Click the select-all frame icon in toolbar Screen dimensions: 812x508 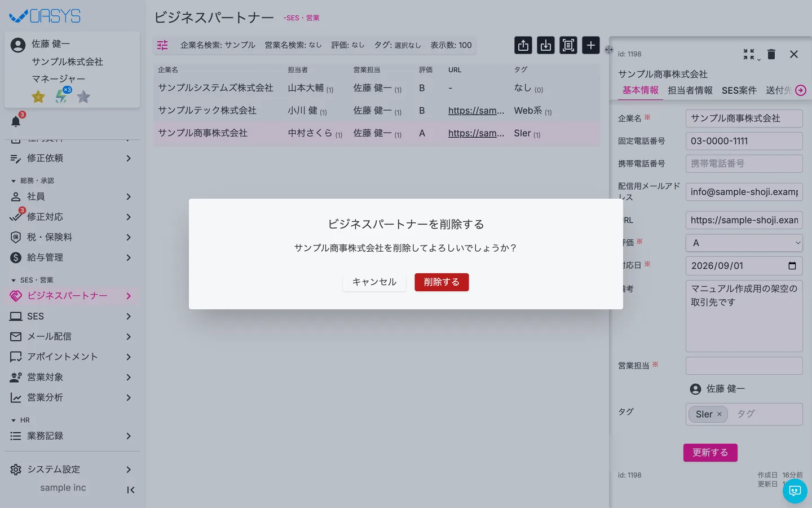pos(568,45)
